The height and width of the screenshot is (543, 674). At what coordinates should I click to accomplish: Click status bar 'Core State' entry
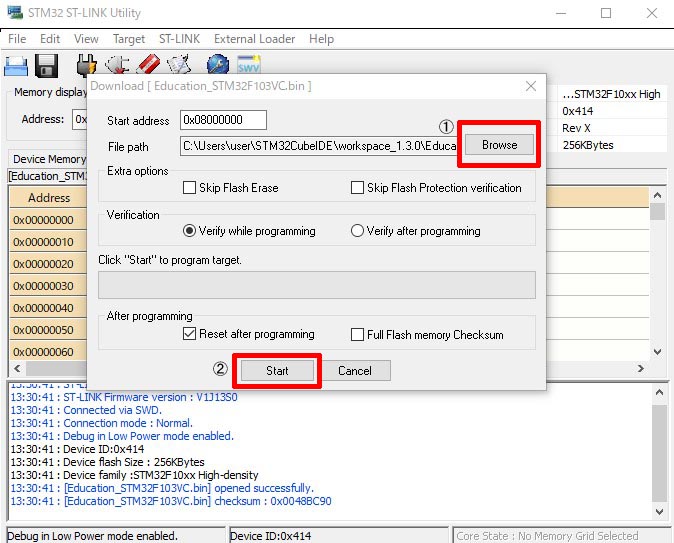(x=561, y=536)
